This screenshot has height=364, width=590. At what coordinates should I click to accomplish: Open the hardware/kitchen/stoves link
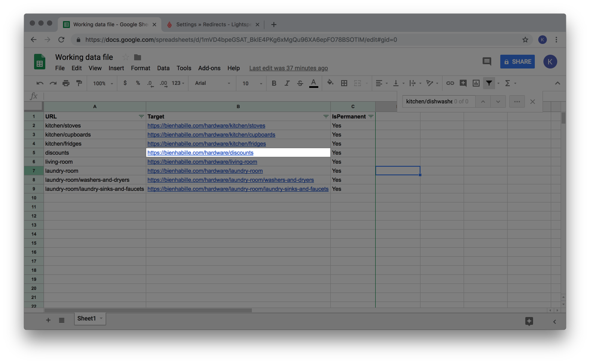point(206,126)
